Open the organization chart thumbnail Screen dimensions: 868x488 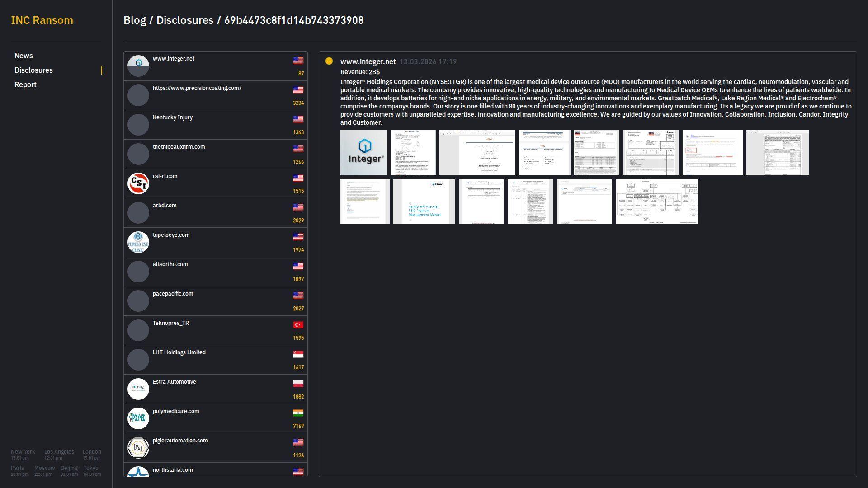[x=657, y=202]
